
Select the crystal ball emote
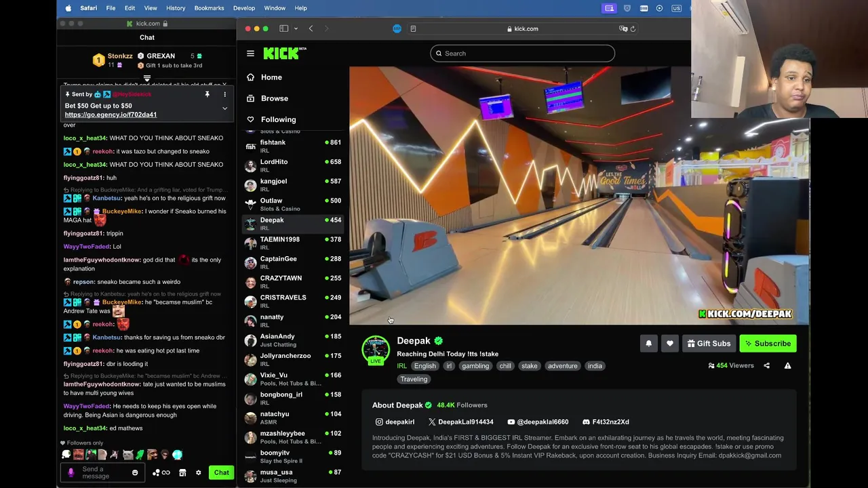coord(177,455)
